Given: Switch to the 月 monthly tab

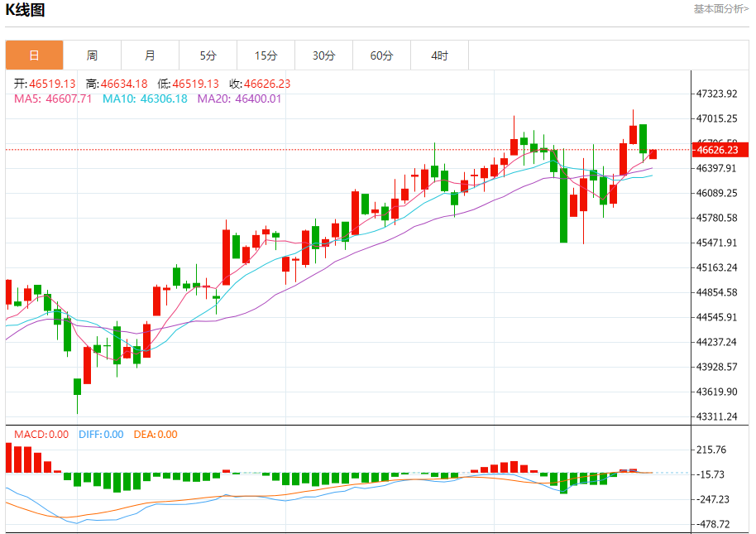Looking at the screenshot, I should coord(150,55).
